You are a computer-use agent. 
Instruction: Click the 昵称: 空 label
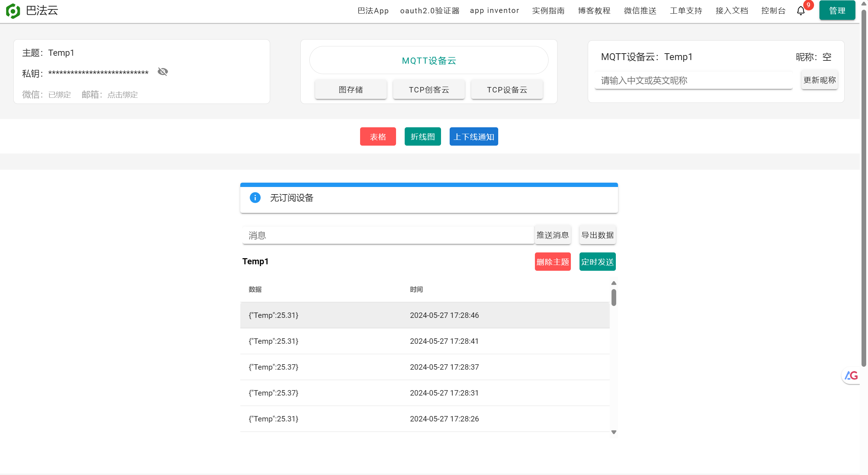tap(813, 57)
